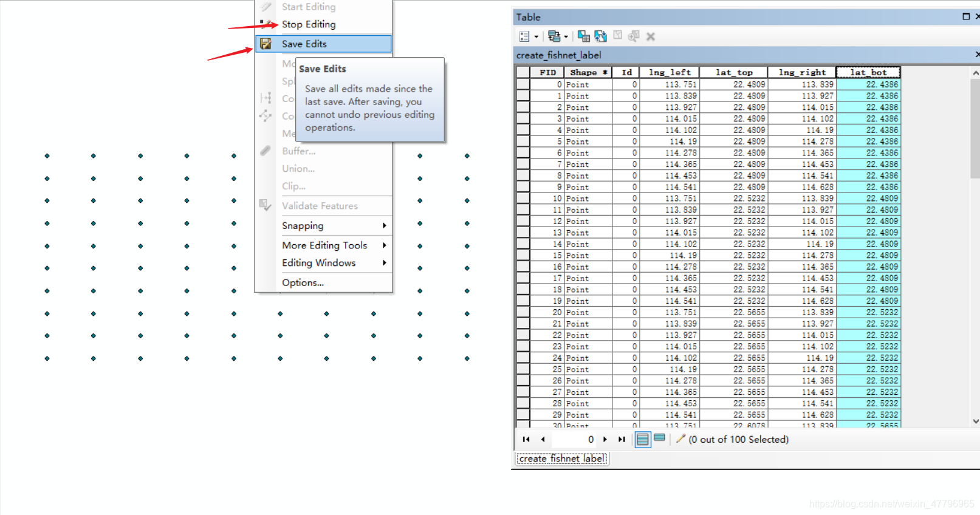980x515 pixels.
Task: Select row with FID 0
Action: [523, 84]
